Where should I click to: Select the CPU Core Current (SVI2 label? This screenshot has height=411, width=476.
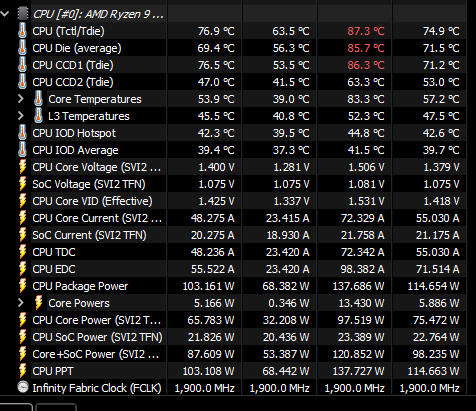[97, 218]
